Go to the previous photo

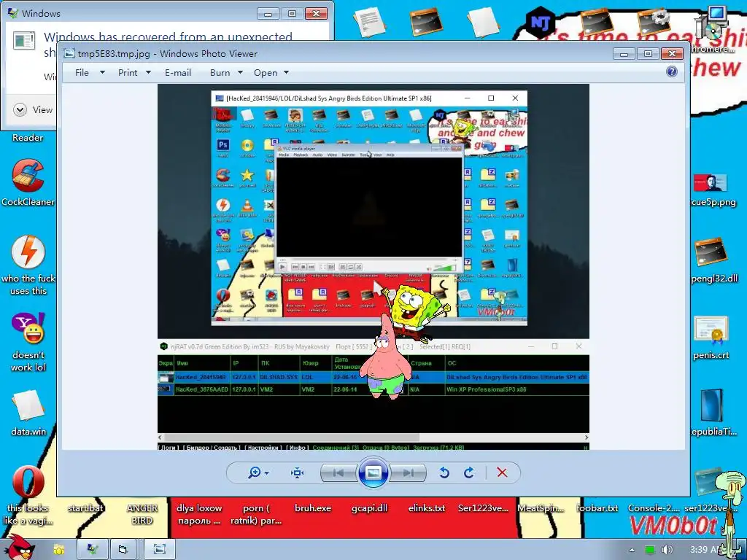(x=338, y=472)
